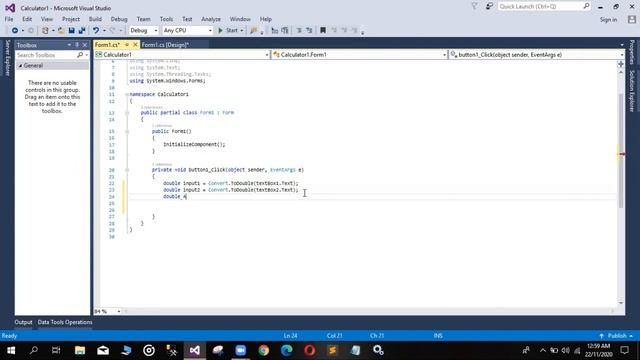
Task: Open the File menu
Action: (9, 19)
